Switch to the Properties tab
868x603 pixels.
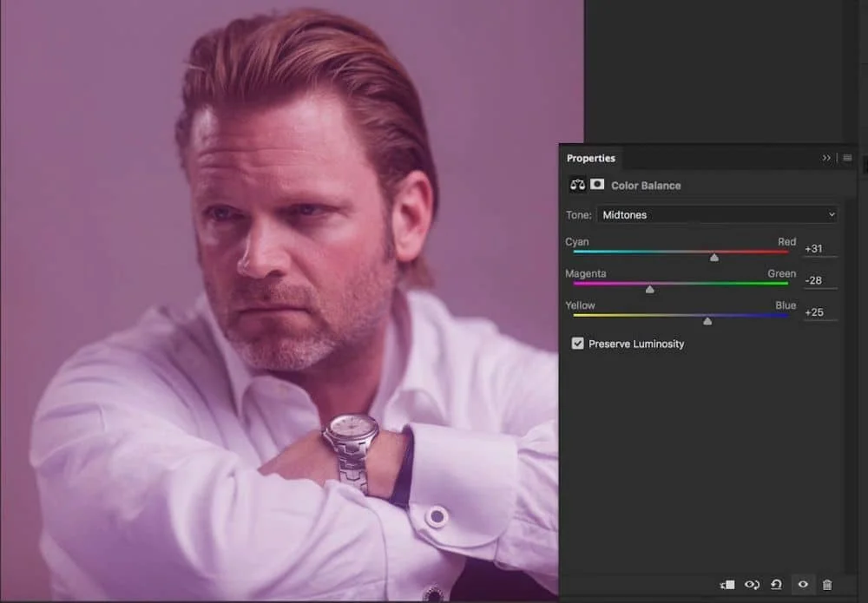pyautogui.click(x=590, y=158)
